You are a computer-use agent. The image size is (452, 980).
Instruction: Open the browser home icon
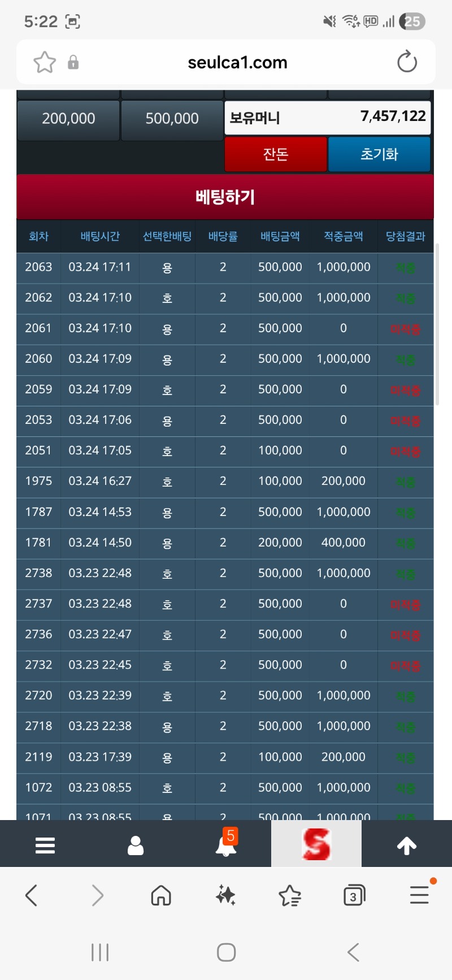tap(161, 895)
